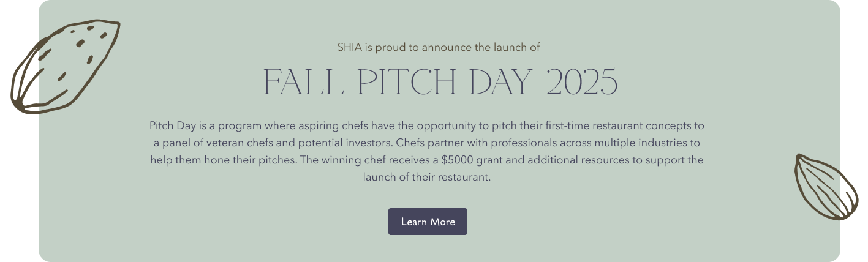Click the word "PITCH" in the heading
Screen dimensions: 868x262
coord(406,82)
